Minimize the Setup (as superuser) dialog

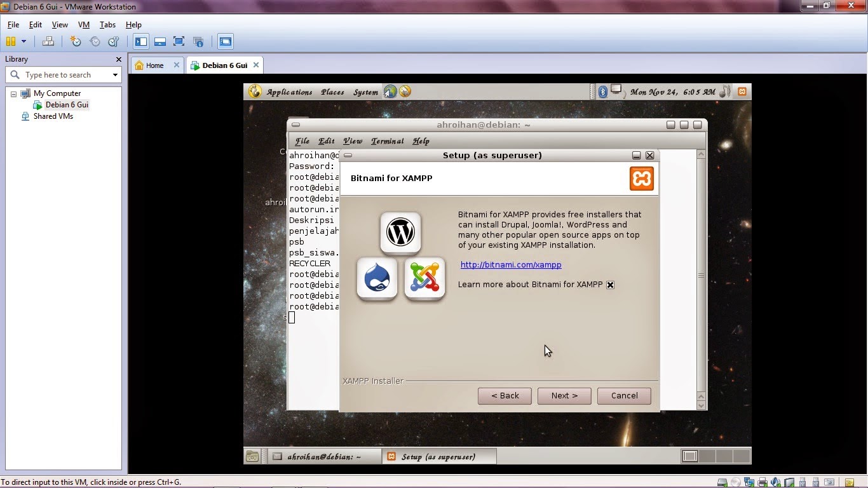click(x=636, y=155)
